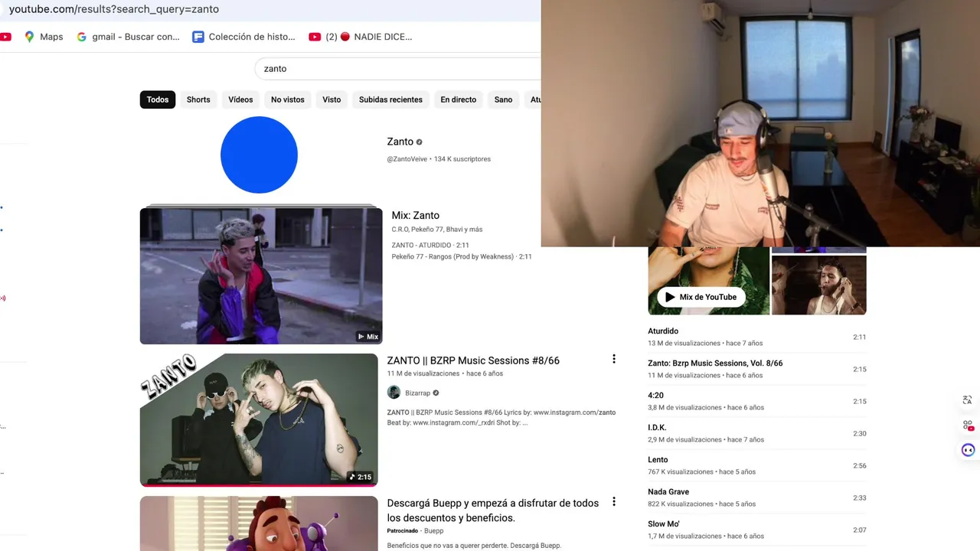Select the Todos filter chip

158,99
